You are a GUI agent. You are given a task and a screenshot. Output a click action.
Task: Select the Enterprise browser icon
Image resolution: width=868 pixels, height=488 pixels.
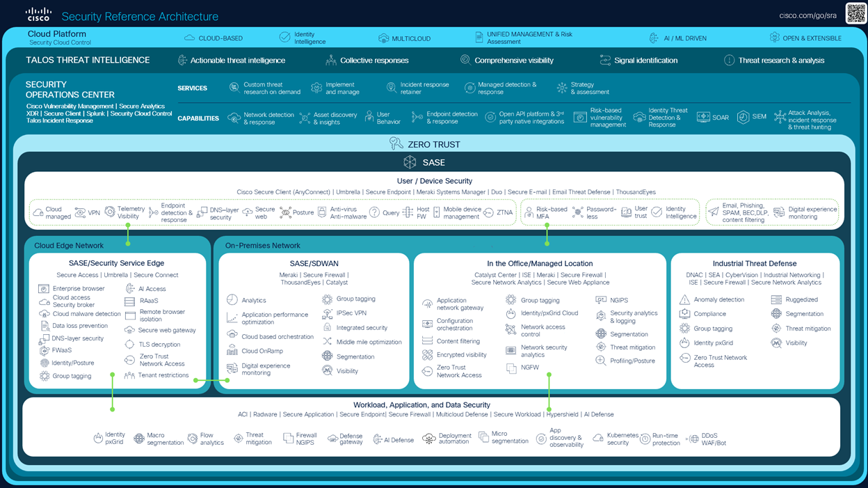pos(44,289)
